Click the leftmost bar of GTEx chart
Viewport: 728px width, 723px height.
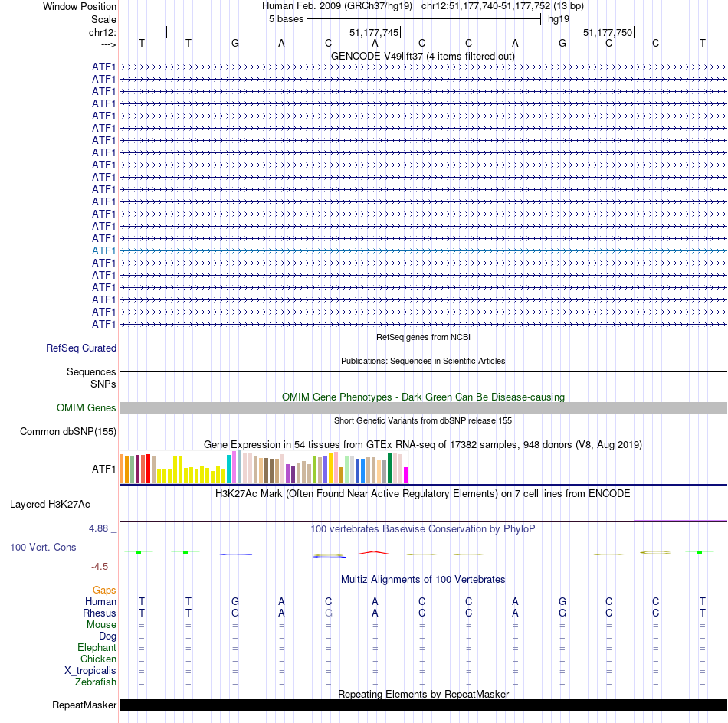coord(122,469)
